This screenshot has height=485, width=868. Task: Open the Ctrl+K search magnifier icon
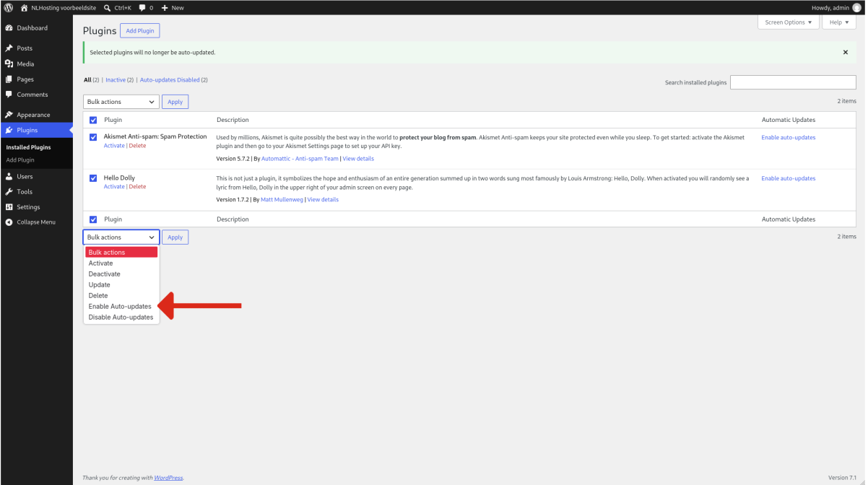pos(108,8)
